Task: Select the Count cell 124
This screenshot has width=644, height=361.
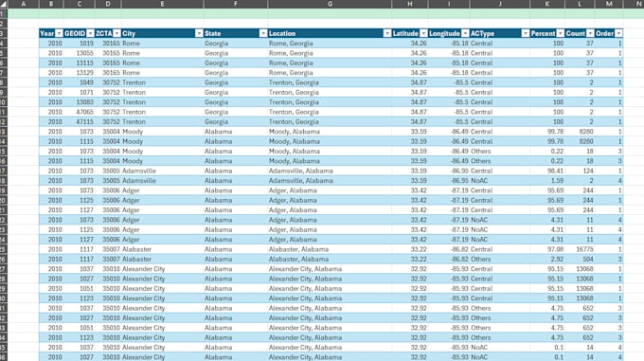Action: point(580,171)
